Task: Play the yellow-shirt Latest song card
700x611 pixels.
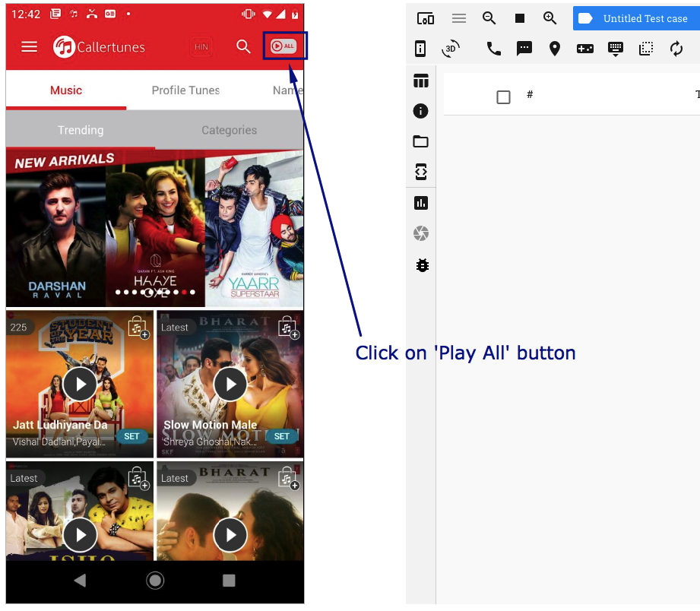Action: click(80, 535)
